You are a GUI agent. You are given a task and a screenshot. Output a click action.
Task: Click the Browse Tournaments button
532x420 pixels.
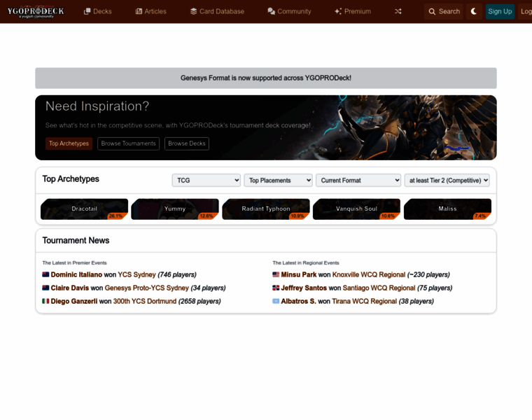pos(128,143)
